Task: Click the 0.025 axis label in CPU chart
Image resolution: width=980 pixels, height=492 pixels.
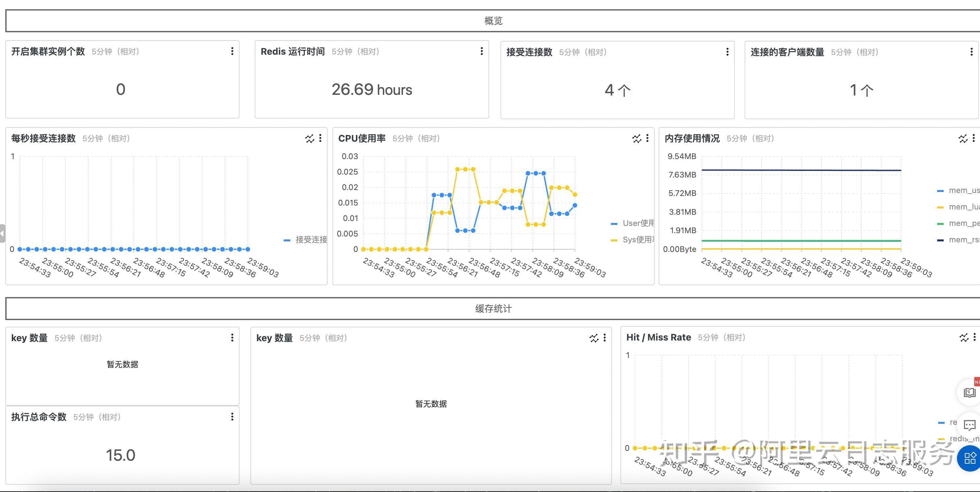Action: click(x=347, y=172)
